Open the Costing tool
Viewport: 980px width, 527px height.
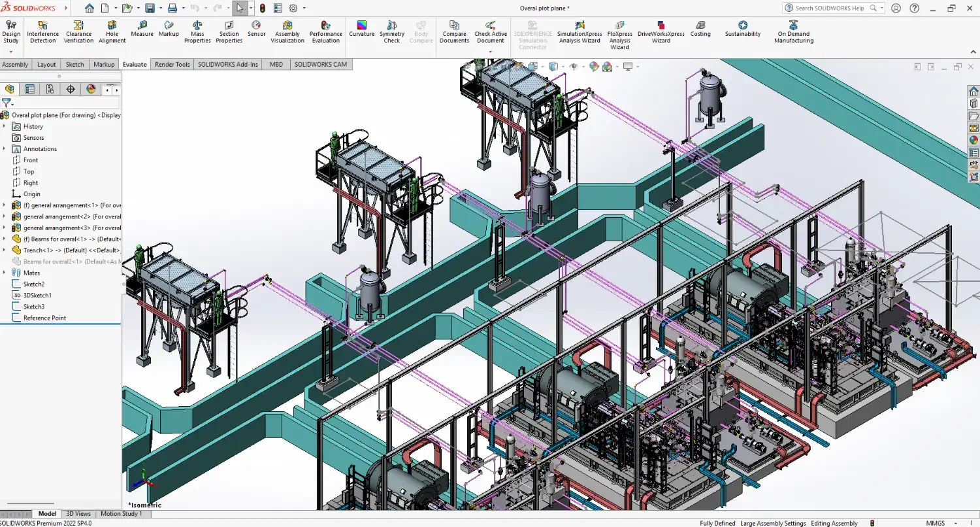tap(700, 29)
